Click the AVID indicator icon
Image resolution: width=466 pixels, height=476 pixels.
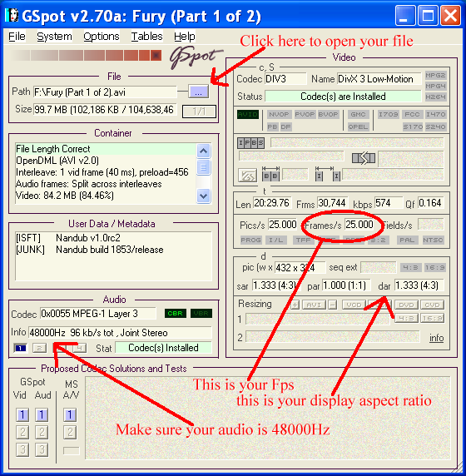[x=248, y=115]
